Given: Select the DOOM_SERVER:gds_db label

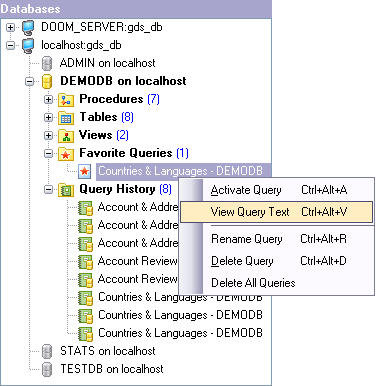Looking at the screenshot, I should pos(102,27).
